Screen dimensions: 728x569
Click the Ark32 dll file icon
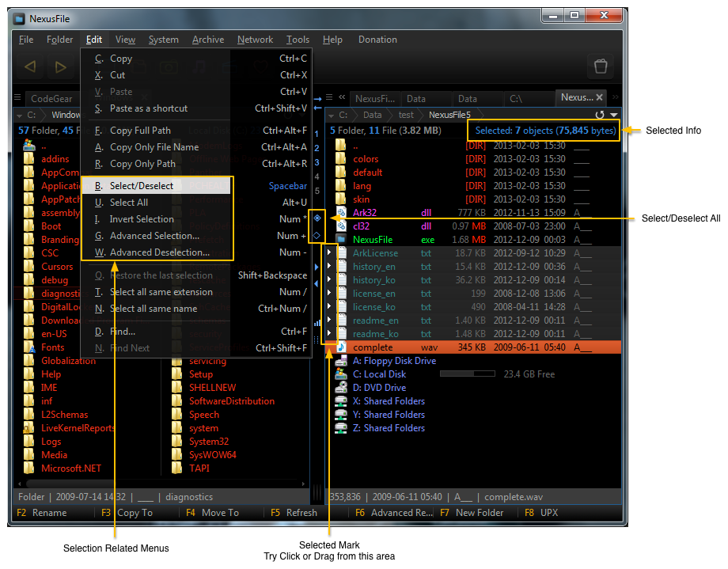pos(341,212)
